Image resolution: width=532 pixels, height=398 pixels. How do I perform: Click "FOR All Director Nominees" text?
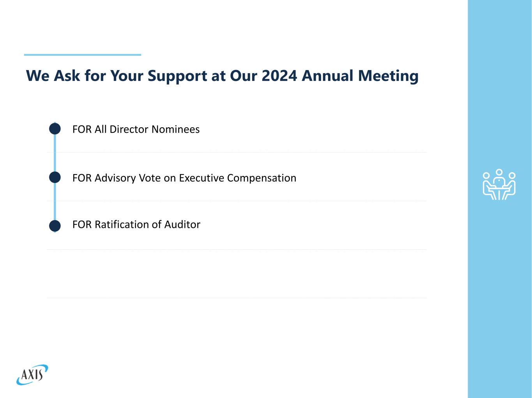click(x=136, y=129)
